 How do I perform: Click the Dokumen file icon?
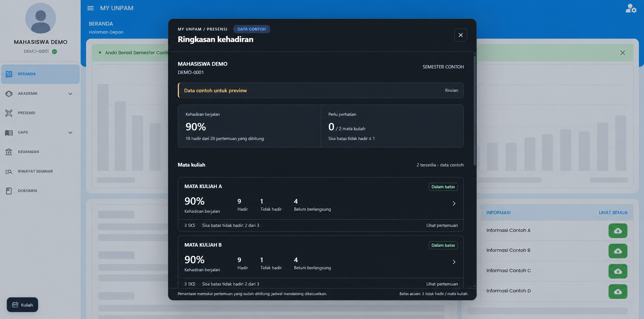9,191
